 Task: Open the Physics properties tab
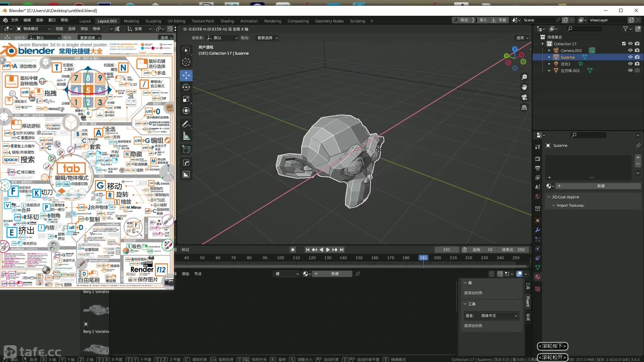538,249
